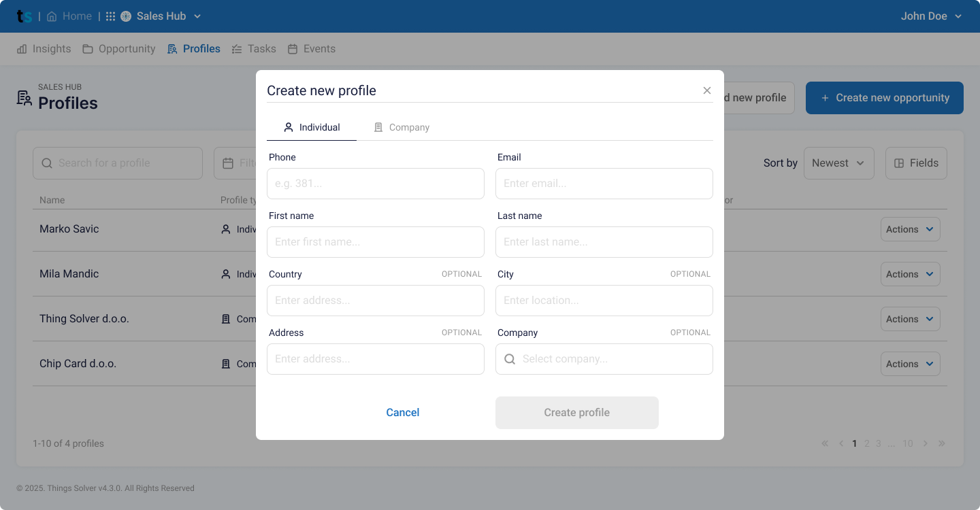This screenshot has height=510, width=980.
Task: Click the Search for a profile field
Action: point(118,163)
